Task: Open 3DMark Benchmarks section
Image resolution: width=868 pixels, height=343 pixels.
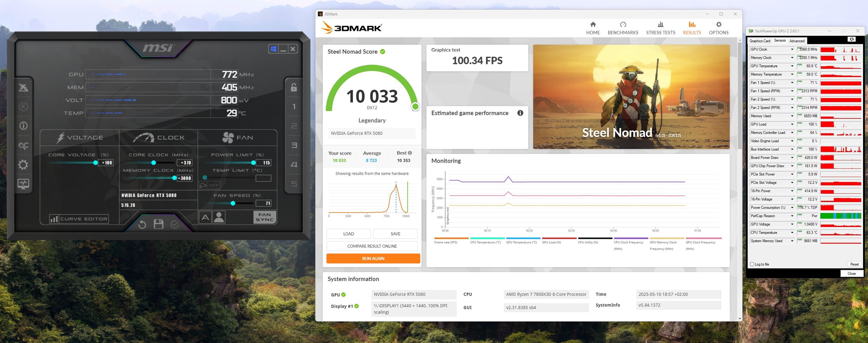Action: coord(623,28)
